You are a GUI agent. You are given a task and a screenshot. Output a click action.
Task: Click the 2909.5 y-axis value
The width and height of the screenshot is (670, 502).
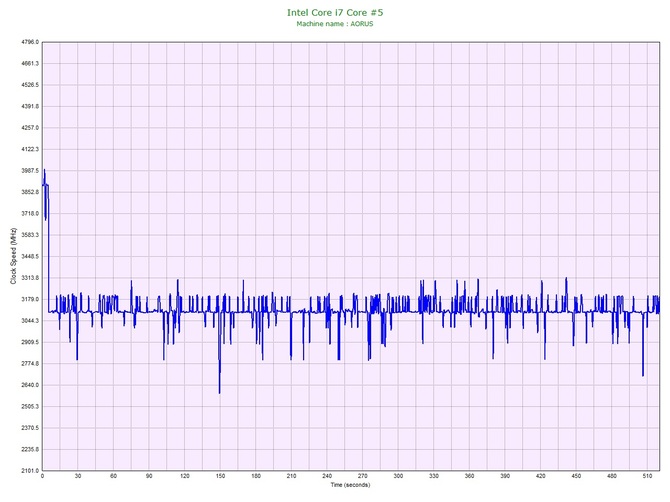tap(30, 342)
